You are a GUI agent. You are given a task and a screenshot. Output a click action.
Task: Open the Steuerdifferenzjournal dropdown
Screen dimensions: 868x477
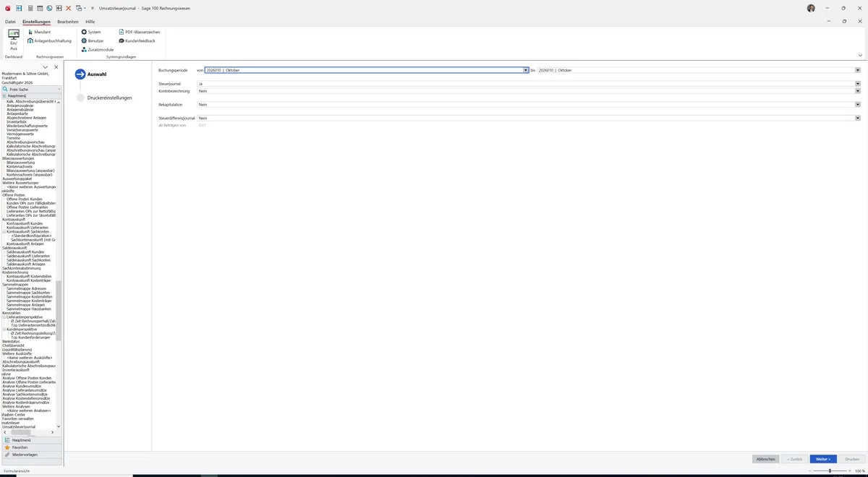coord(857,118)
